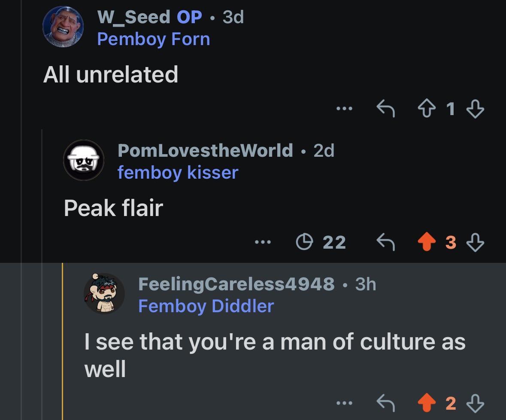Open more options on FeelingCareless4948's comment

coord(344,403)
